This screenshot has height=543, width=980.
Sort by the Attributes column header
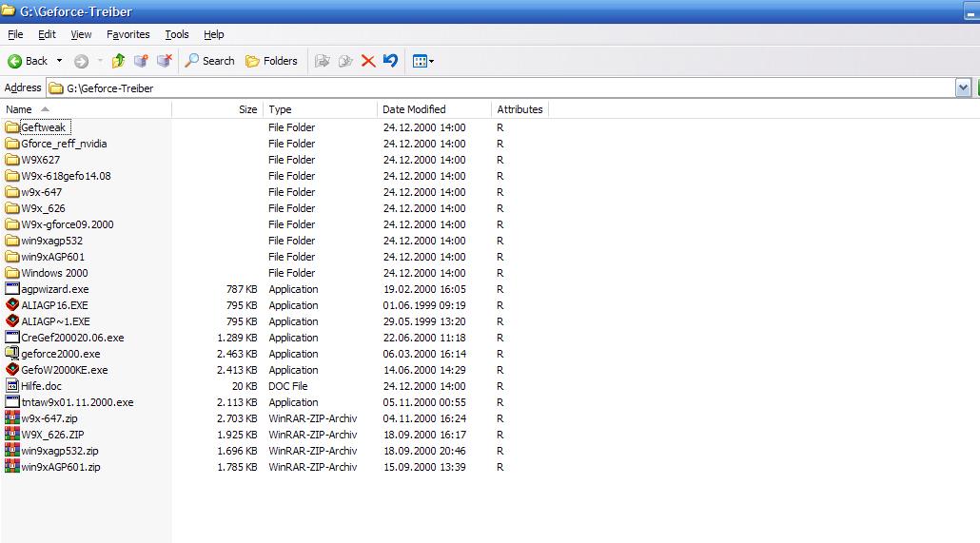[x=520, y=109]
